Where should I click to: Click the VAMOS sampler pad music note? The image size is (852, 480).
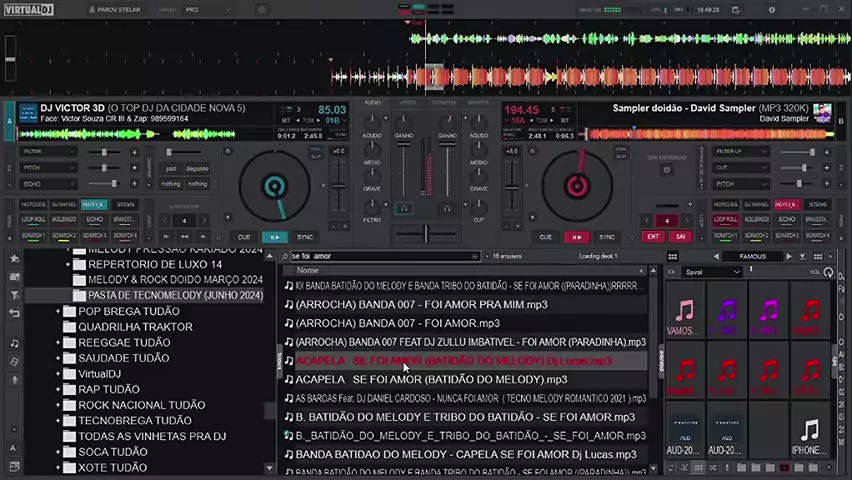coord(684,312)
